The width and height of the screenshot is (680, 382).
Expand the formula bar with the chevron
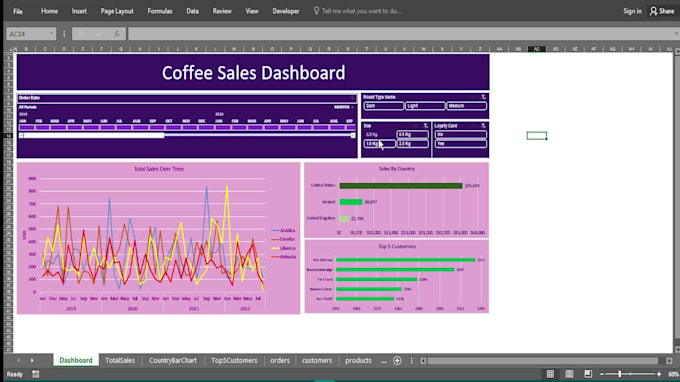(x=676, y=34)
